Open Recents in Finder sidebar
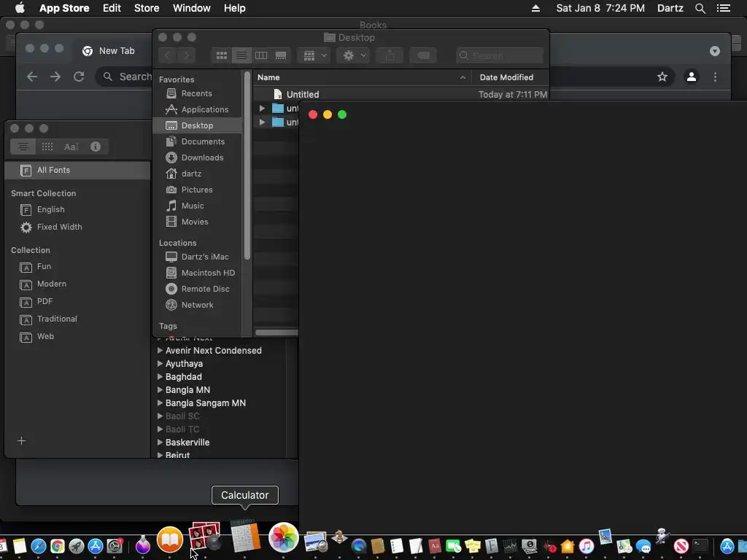This screenshot has width=747, height=560. click(196, 93)
